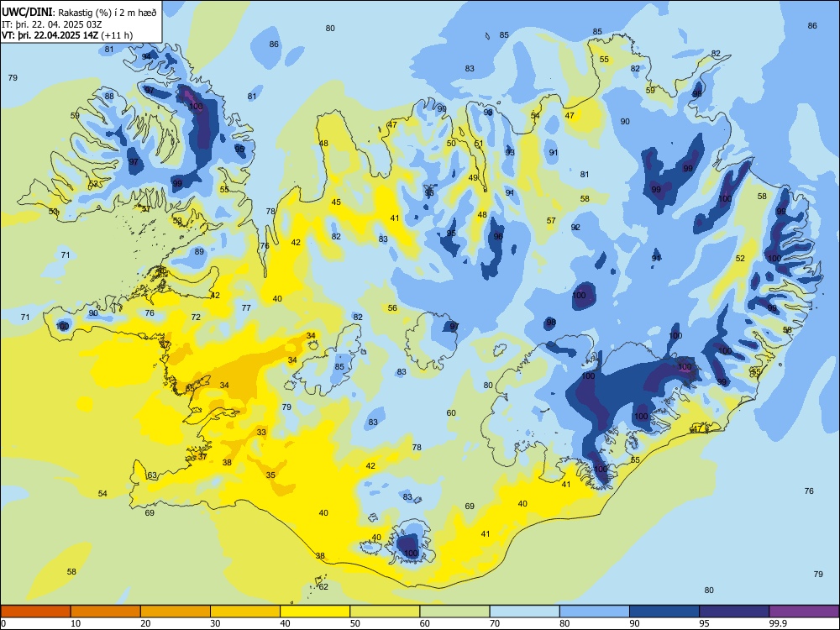Click the legend scale label '10'
Screen dimensions: 840x630
pos(76,623)
